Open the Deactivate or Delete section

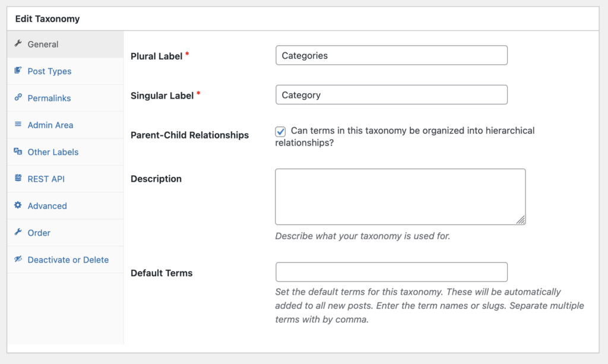67,259
